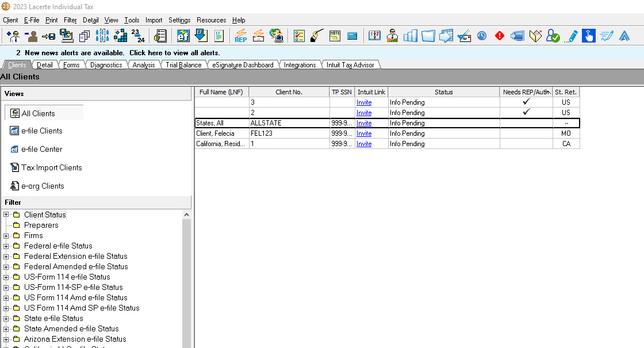This screenshot has width=644, height=348.
Task: Expand the State e-file Status filter
Action: click(6, 319)
